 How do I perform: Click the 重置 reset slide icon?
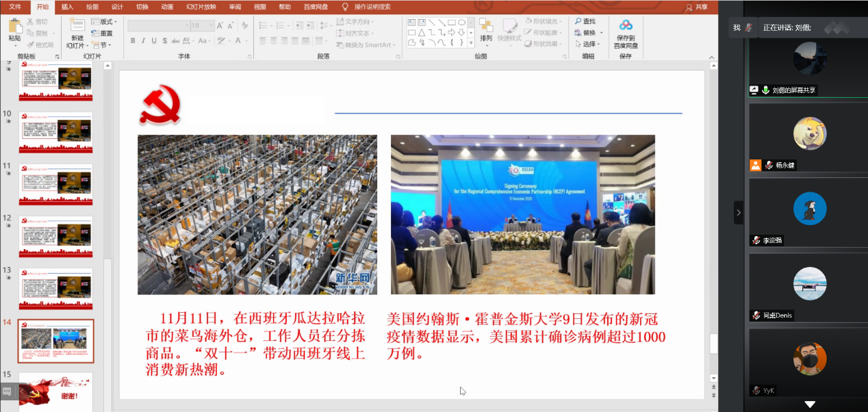[102, 33]
